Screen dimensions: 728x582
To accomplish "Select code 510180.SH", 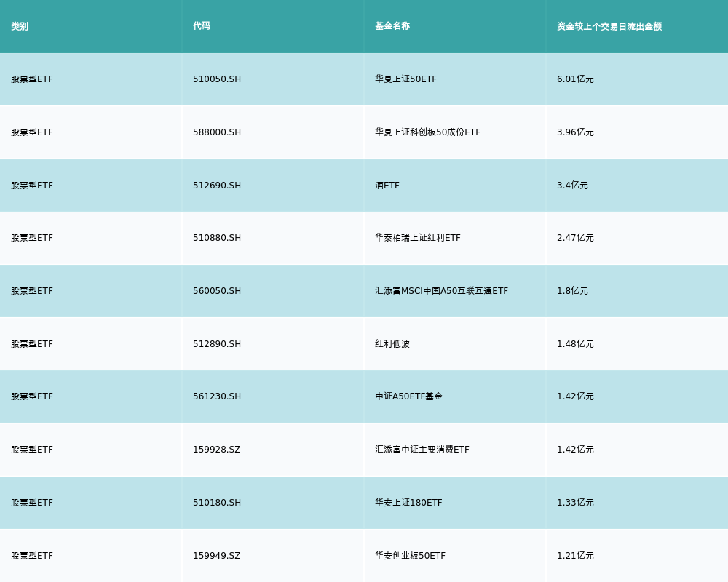I will 217,503.
